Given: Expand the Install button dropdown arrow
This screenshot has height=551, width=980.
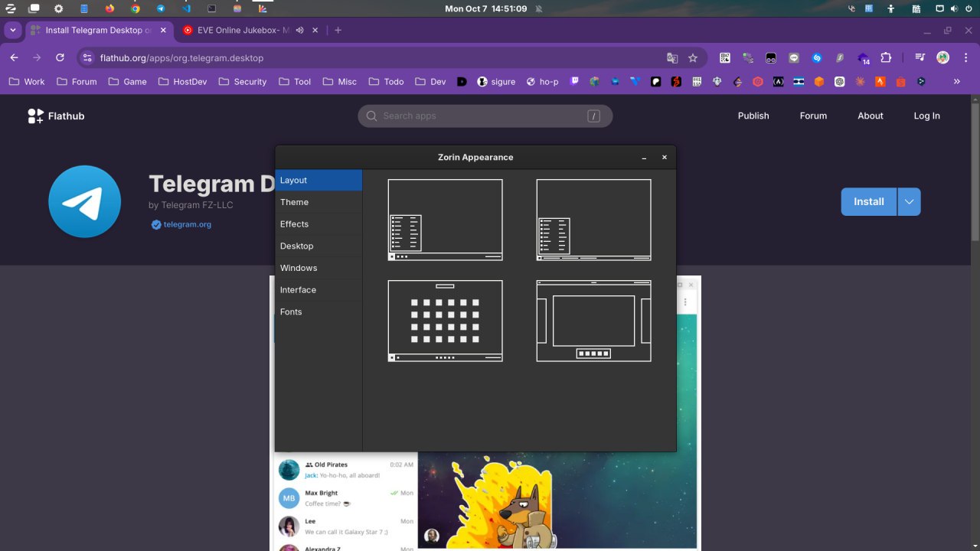Looking at the screenshot, I should 909,202.
